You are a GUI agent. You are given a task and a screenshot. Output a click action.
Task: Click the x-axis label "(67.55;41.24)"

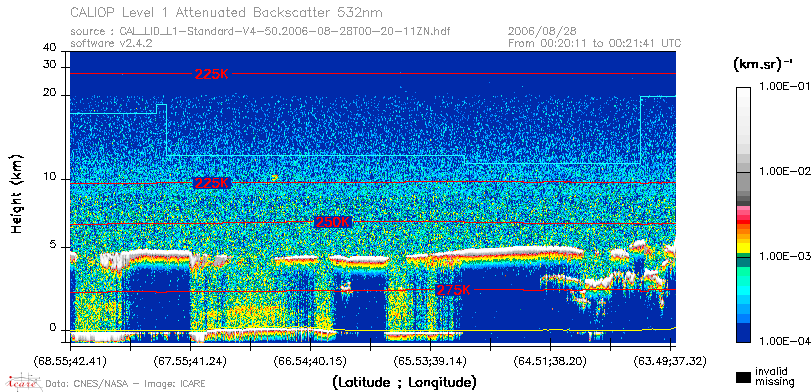(190, 361)
